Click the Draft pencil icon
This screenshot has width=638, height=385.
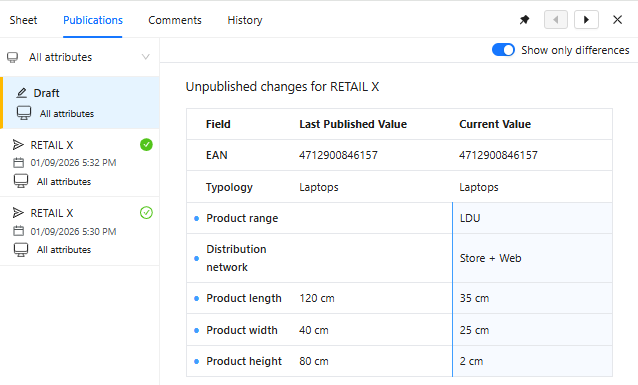point(22,93)
